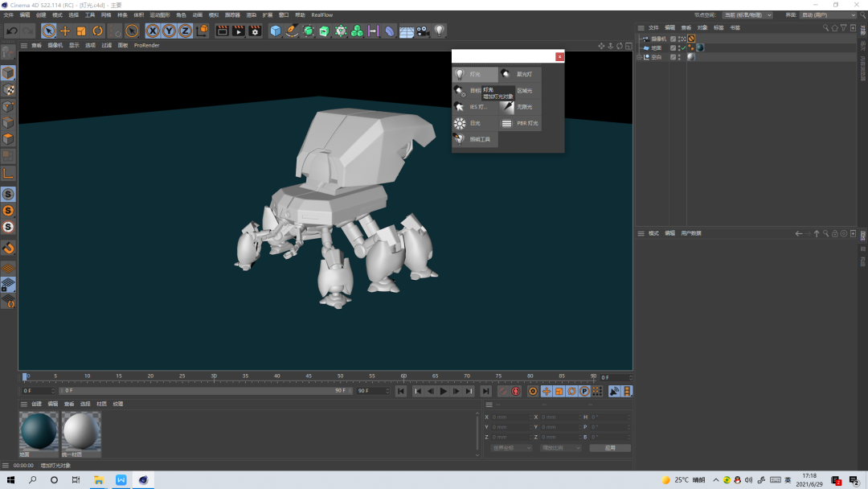The height and width of the screenshot is (489, 868).
Task: Open the viewport hamburger menu
Action: click(24, 45)
